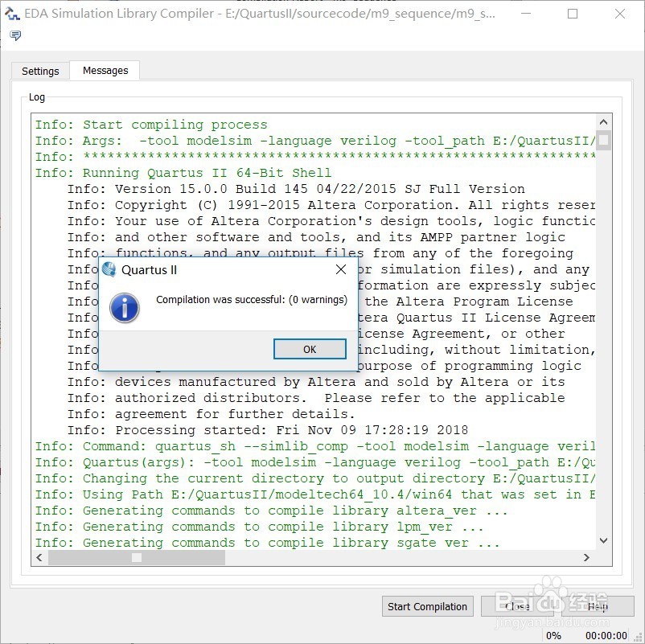645x644 pixels.
Task: Maximize the EDA Simulation Library Compiler window
Action: coord(573,14)
